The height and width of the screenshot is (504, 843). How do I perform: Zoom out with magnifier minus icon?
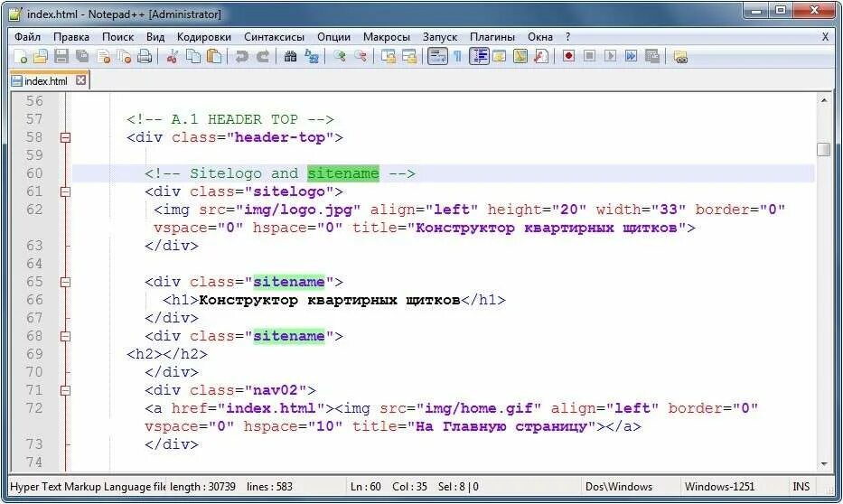click(361, 56)
